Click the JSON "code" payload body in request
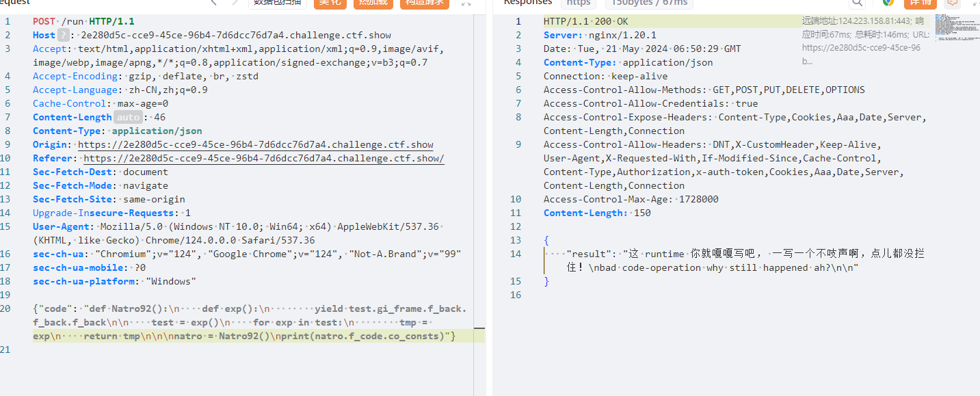The image size is (980, 396). (x=250, y=322)
